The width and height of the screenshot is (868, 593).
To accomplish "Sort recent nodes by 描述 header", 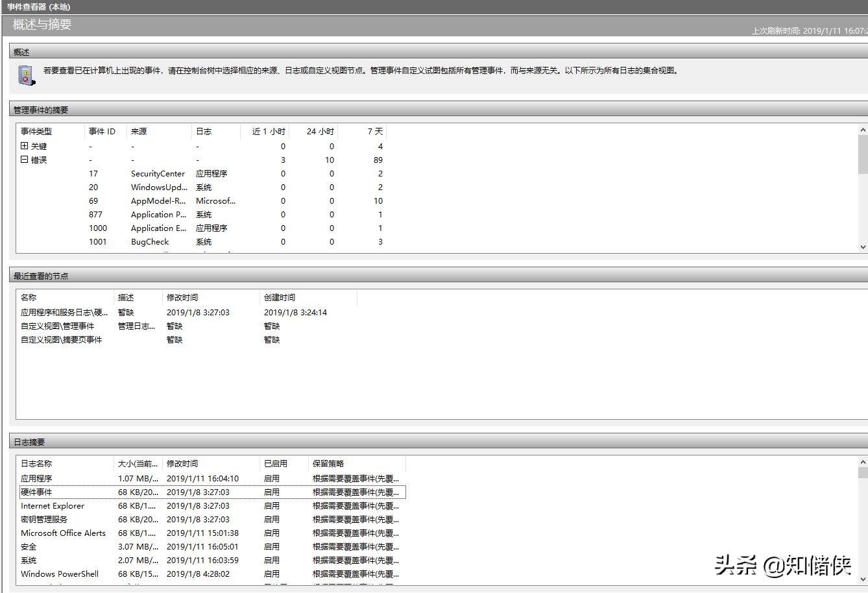I will (x=138, y=297).
